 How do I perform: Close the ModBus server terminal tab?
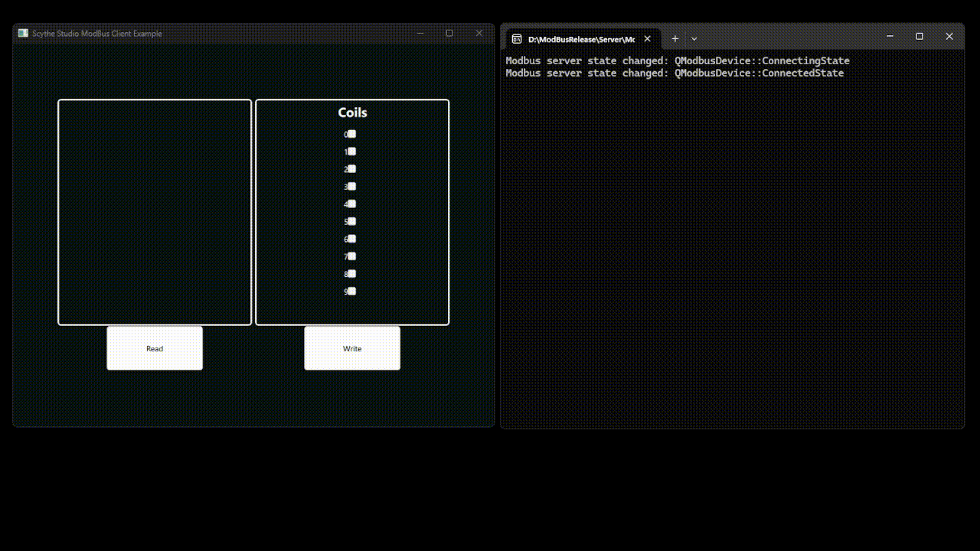click(647, 38)
